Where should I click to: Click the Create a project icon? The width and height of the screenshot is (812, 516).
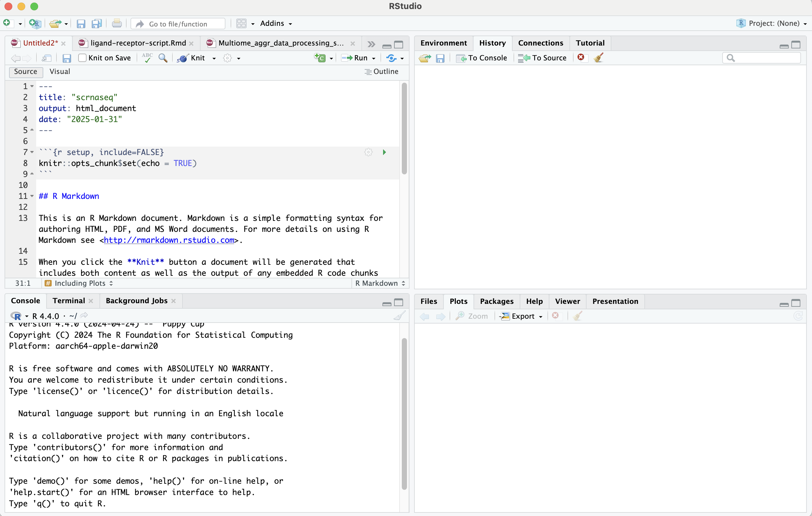(35, 23)
